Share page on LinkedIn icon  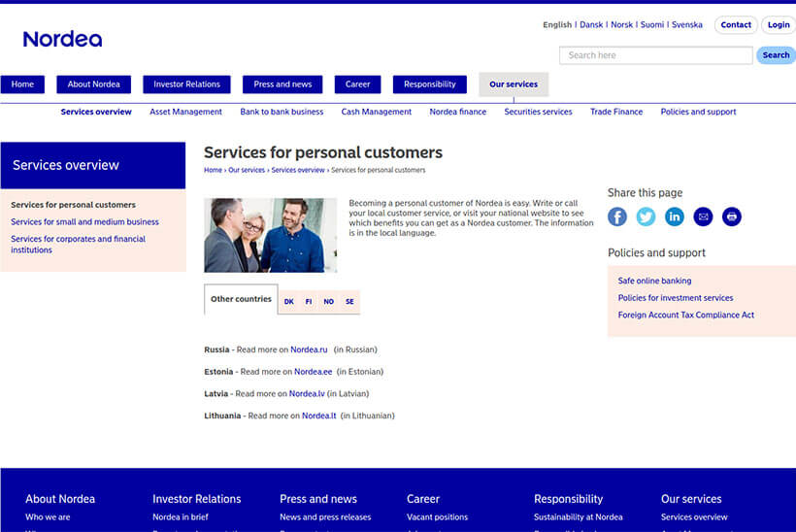pyautogui.click(x=674, y=216)
